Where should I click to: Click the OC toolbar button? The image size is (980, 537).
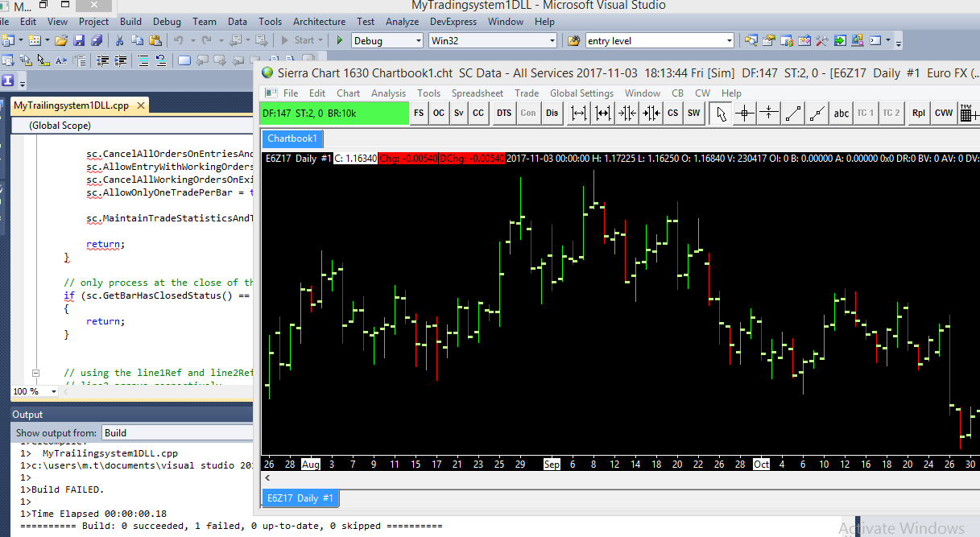tap(439, 114)
